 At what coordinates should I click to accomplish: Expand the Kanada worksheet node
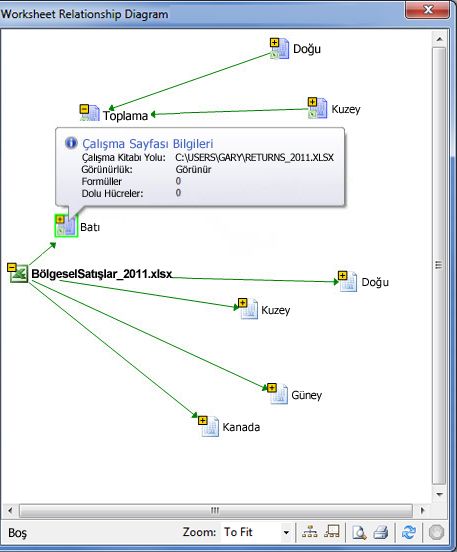(x=202, y=420)
